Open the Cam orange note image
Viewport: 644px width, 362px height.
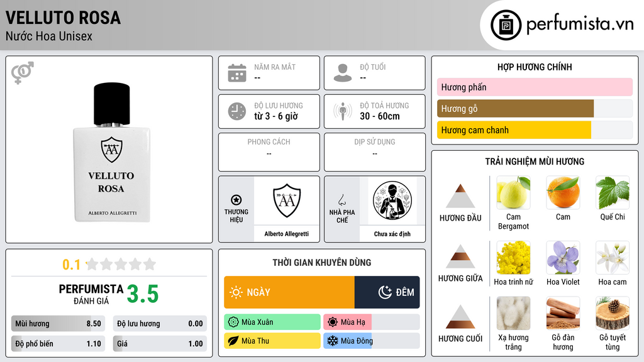click(x=563, y=193)
